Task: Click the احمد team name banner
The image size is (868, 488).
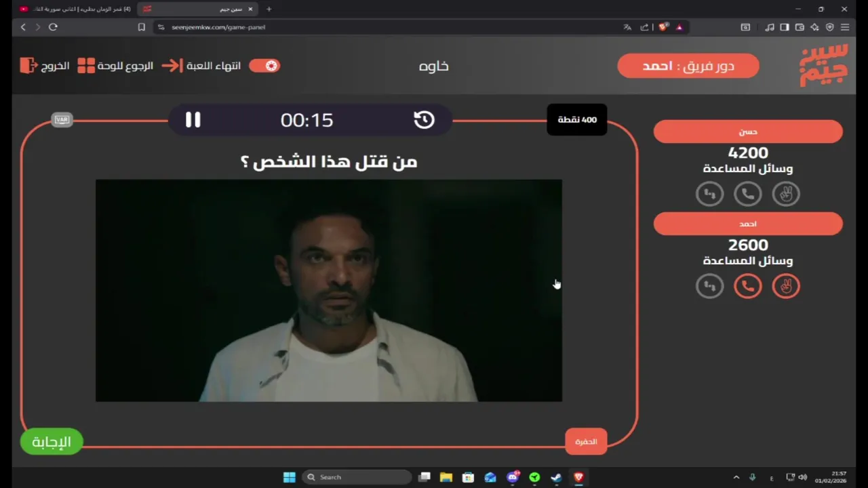Action: [x=748, y=224]
